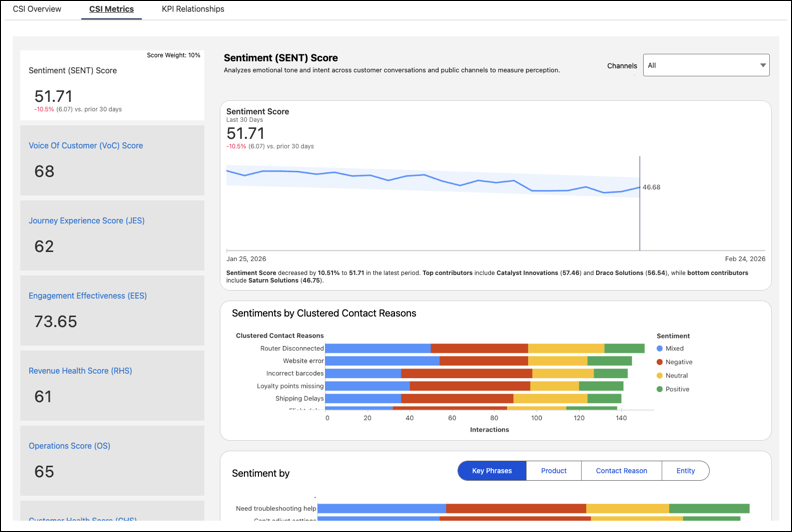Open the Channels dropdown showing All
Image resolution: width=792 pixels, height=532 pixels.
[x=706, y=65]
